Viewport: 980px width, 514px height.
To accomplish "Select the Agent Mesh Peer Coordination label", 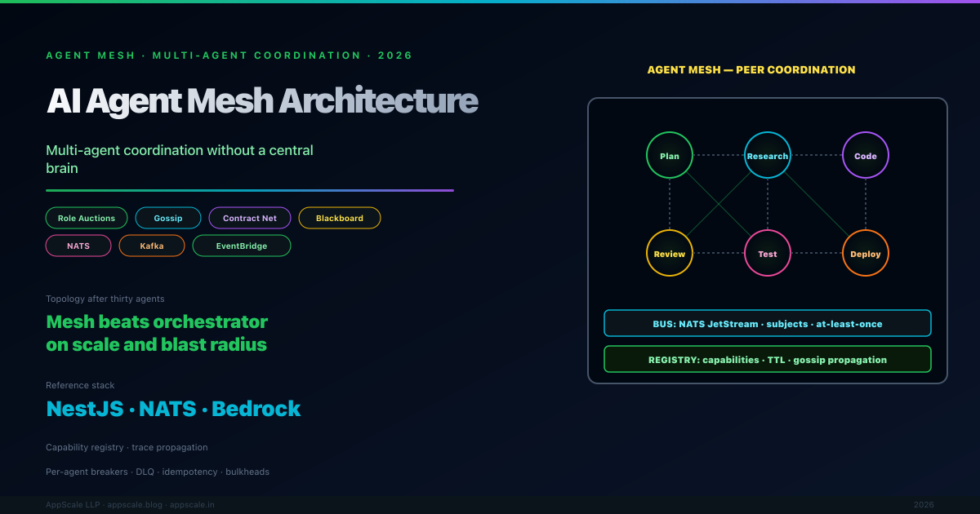I will click(751, 70).
